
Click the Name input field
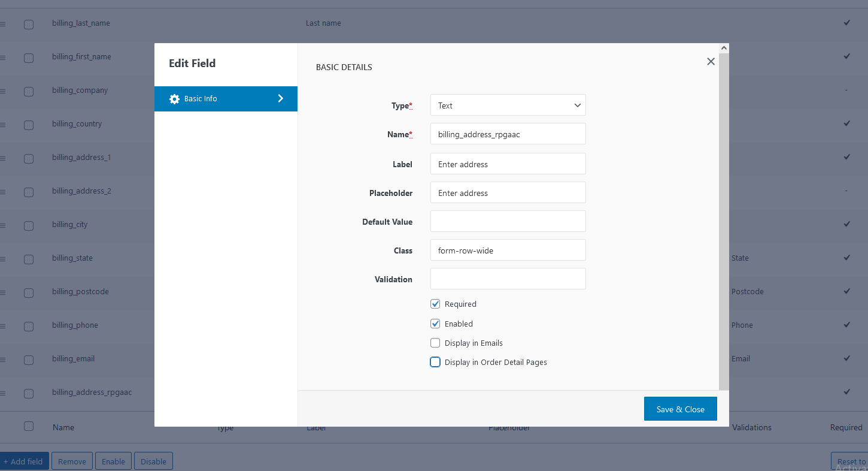coord(508,134)
